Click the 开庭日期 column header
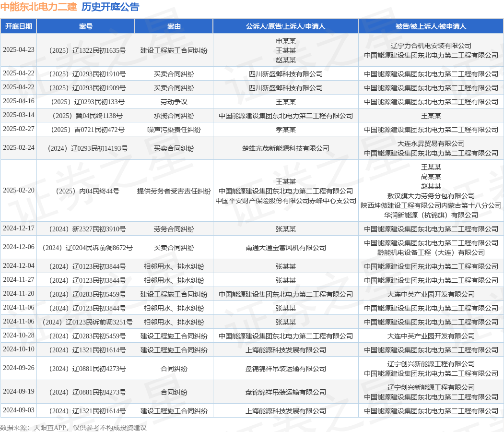Screen dimensions: 504x432 [19, 26]
